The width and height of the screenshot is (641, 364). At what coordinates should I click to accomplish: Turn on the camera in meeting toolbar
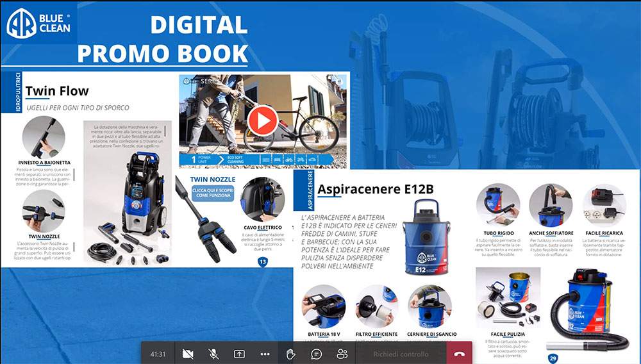[188, 354]
